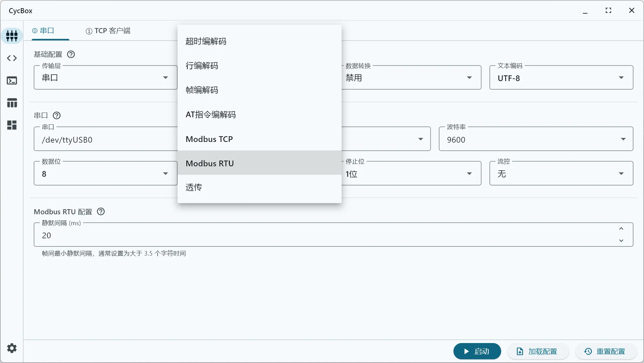
Task: Open the 停止位 dropdown
Action: [x=411, y=173]
